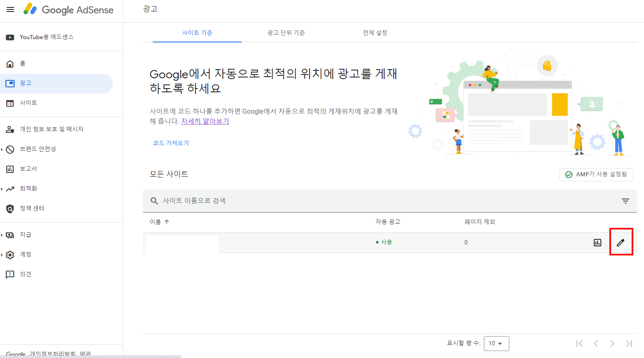Image resolution: width=644 pixels, height=358 pixels.
Task: Click the blocked-circle brand safety icon
Action: pyautogui.click(x=10, y=149)
